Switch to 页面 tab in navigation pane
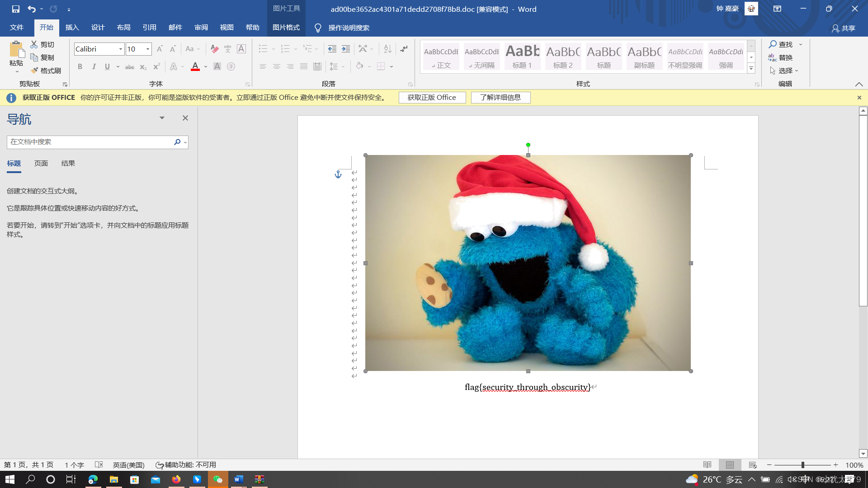 click(x=41, y=164)
